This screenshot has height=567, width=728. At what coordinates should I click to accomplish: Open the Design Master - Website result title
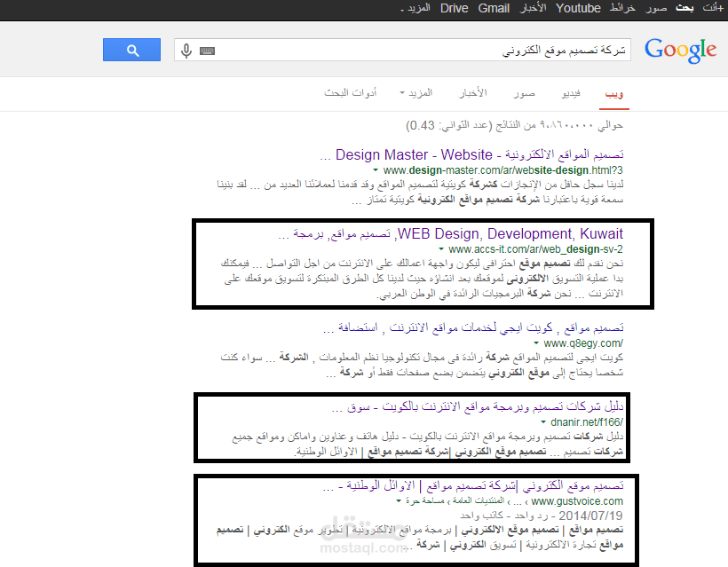471,154
